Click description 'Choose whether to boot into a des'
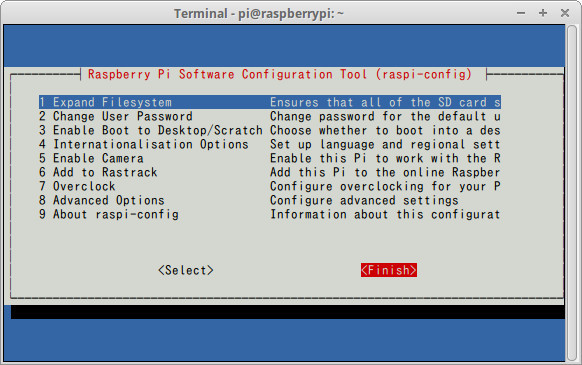Viewport: 582px width, 365px height. [x=385, y=130]
